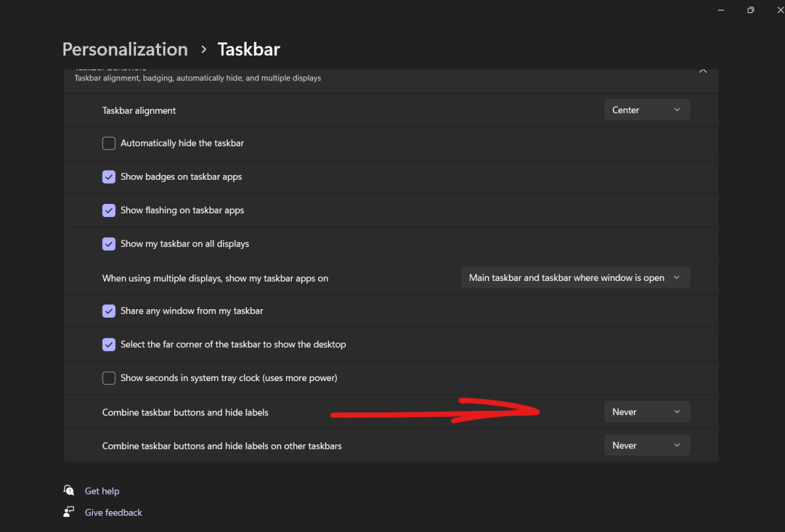
Task: Uncheck Show my taskbar on all displays
Action: point(109,244)
